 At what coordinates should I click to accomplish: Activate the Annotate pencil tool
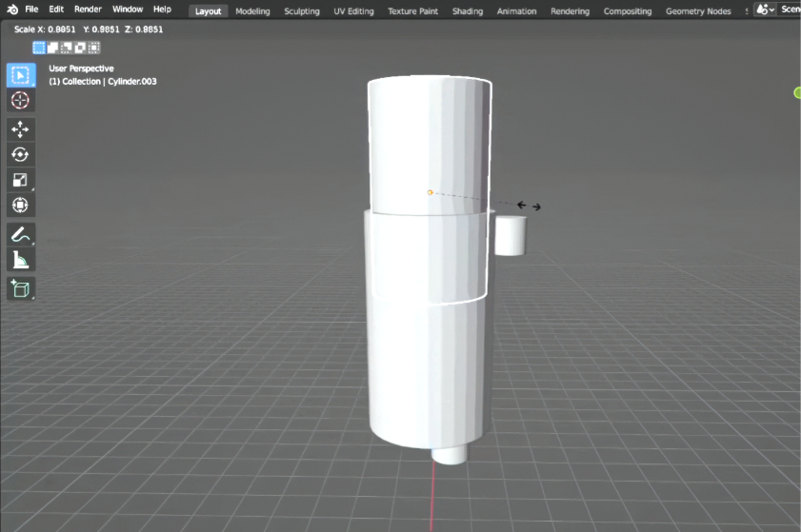[20, 233]
